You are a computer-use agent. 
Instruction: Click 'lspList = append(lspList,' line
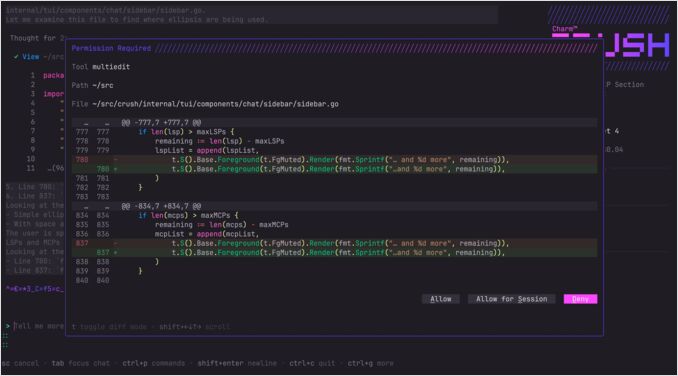pos(207,150)
